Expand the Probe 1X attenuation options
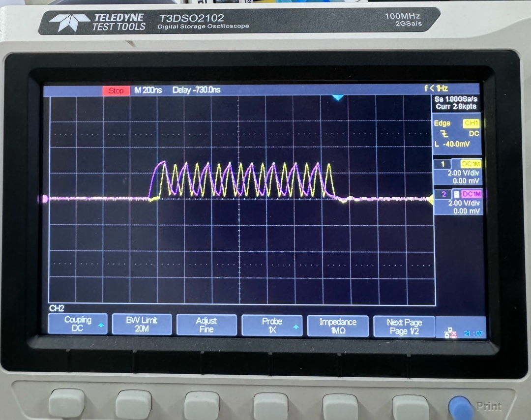 272,325
